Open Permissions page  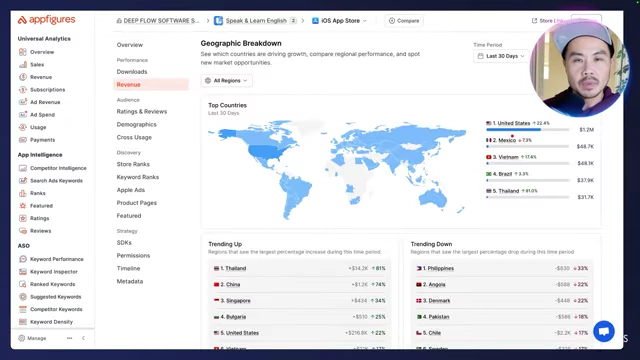click(133, 256)
